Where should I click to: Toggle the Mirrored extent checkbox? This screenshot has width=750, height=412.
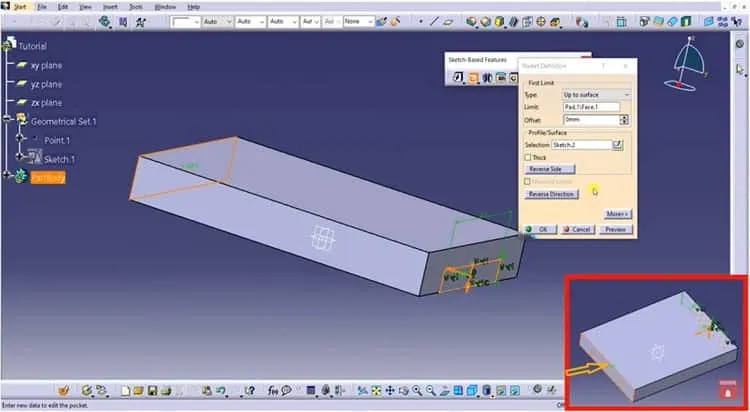528,182
